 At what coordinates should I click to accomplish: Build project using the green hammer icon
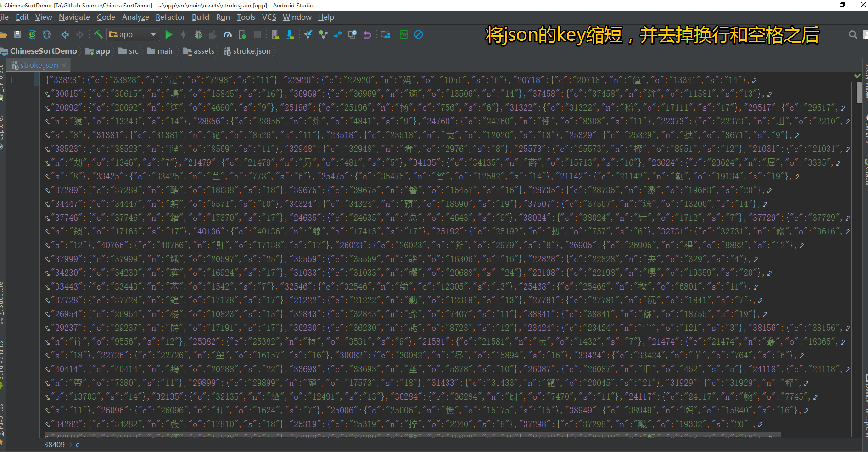tap(98, 34)
